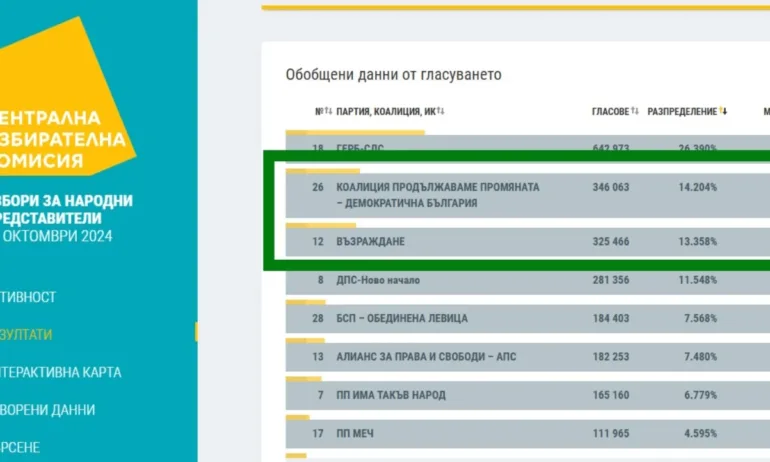The height and width of the screenshot is (462, 770).
Task: Sort by РАЗПРЕДЕЛЕНИЕ column arrows
Action: click(723, 111)
